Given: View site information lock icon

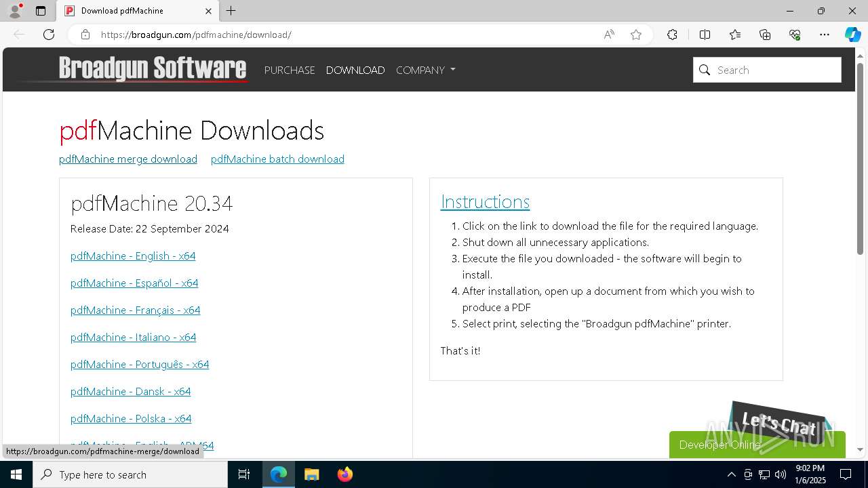Looking at the screenshot, I should pyautogui.click(x=85, y=35).
